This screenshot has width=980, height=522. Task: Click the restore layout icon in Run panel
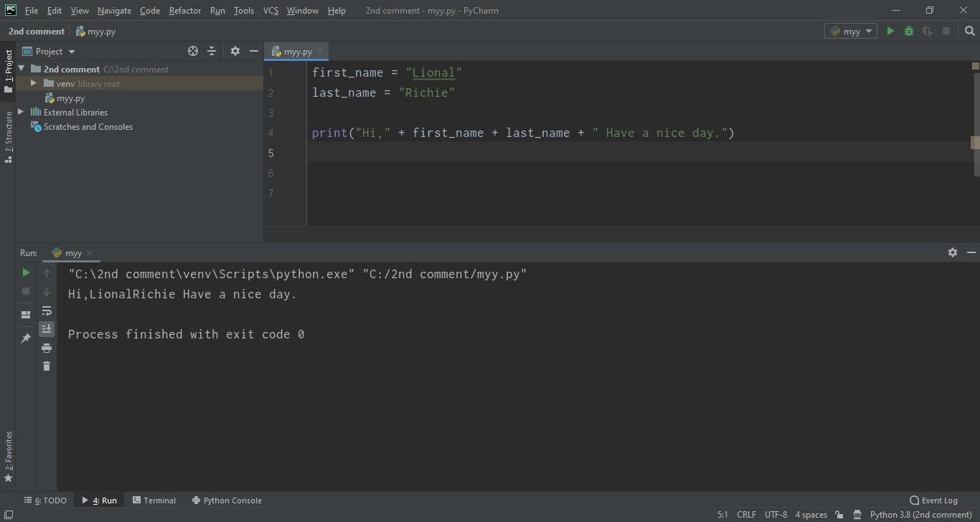tap(26, 315)
